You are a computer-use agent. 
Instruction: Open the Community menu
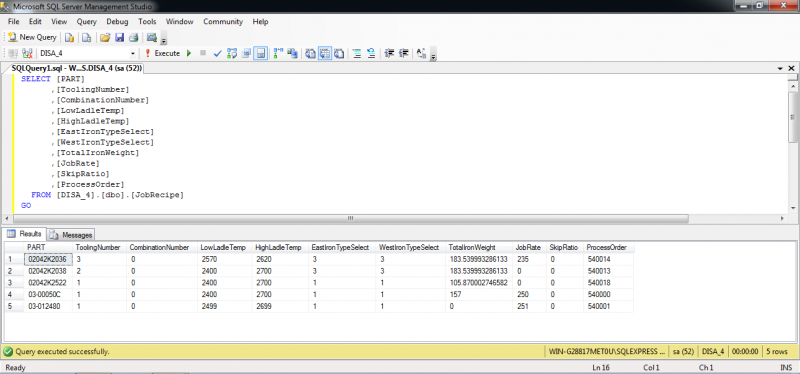pos(223,21)
